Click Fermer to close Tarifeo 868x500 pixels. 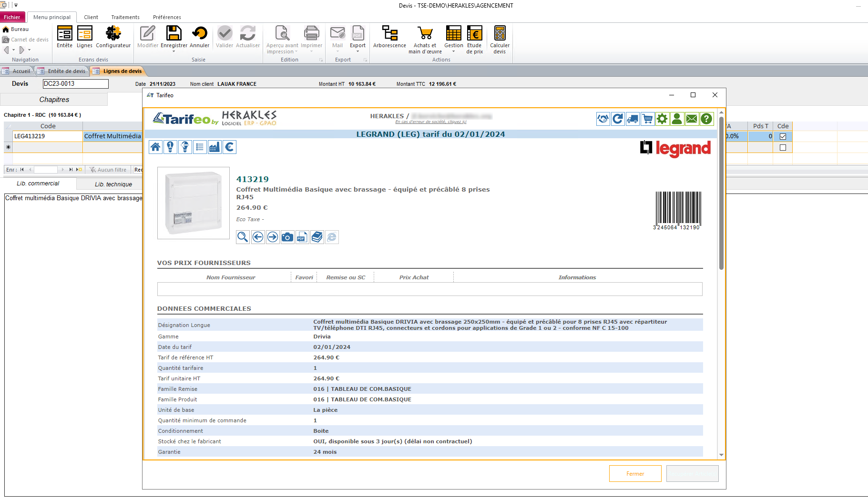(635, 473)
